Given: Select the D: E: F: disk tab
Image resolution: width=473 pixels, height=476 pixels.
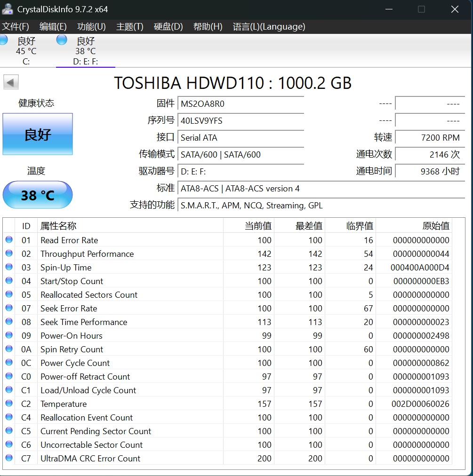Looking at the screenshot, I should point(85,51).
